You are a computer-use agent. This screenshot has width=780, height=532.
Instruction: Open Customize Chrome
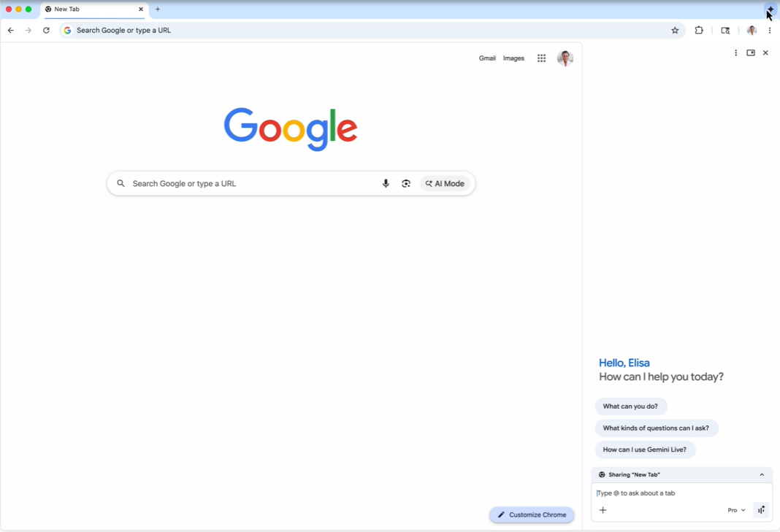(x=532, y=514)
